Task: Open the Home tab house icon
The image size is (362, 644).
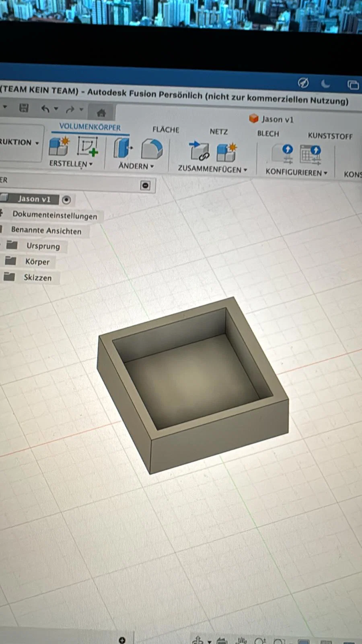Action: 101,113
